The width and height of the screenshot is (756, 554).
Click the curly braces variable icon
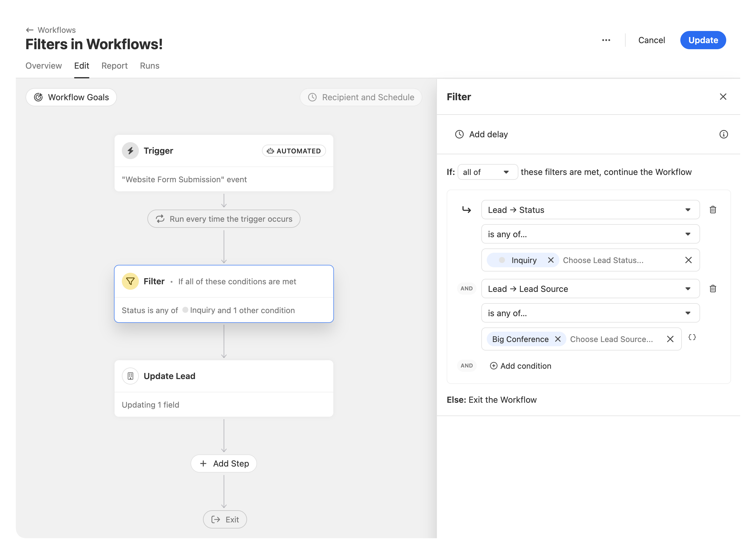pyautogui.click(x=692, y=337)
